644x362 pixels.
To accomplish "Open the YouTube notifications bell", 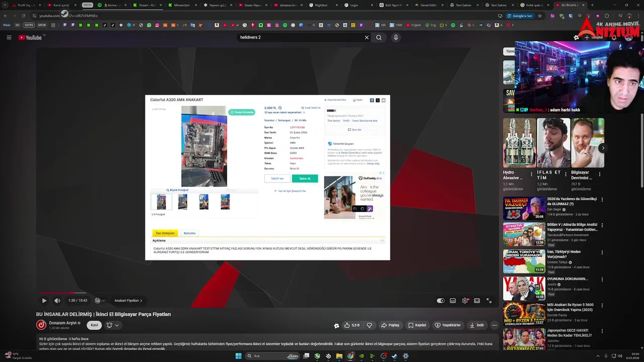I will pyautogui.click(x=614, y=37).
